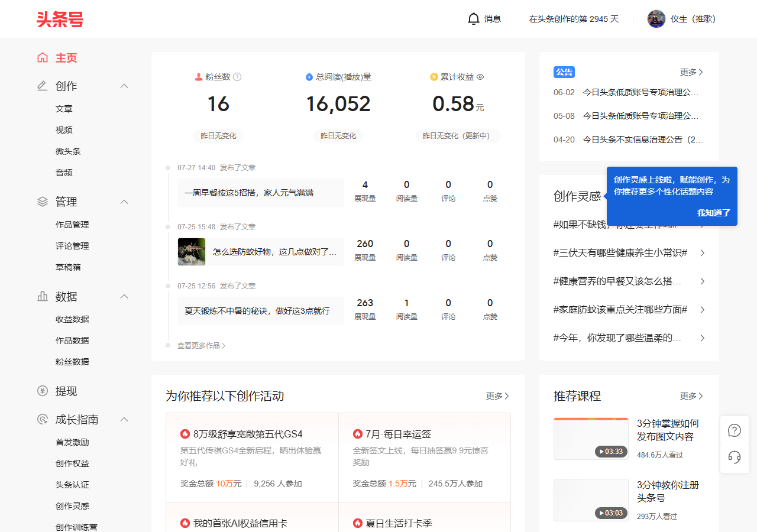Open 评论管理 in the sidebar
The image size is (757, 532).
[x=72, y=246]
